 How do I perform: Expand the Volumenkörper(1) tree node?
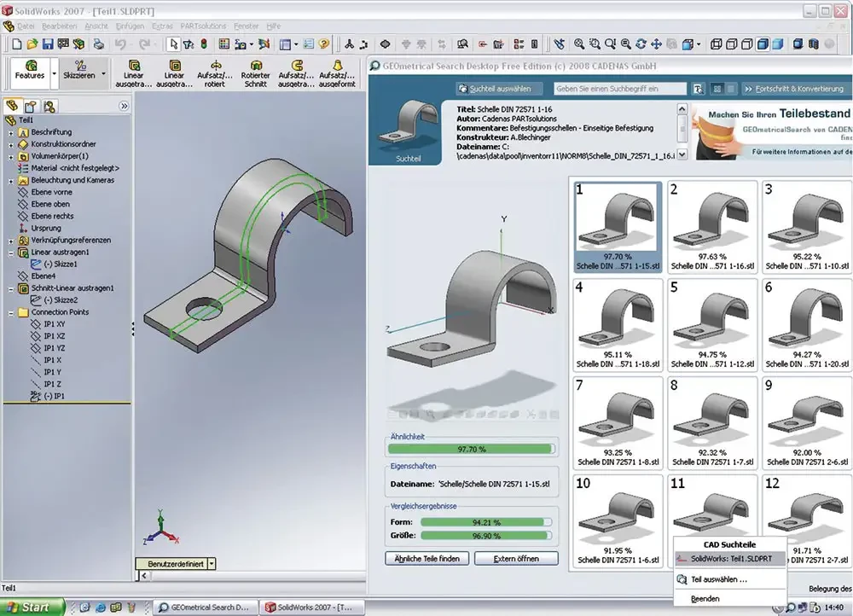point(11,156)
